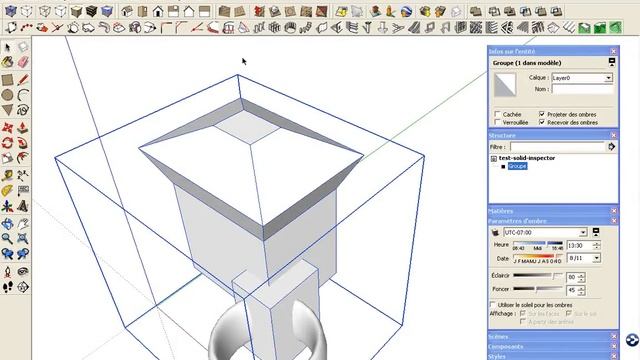Click the Nom name input field
This screenshot has height=360, width=640.
(x=582, y=89)
